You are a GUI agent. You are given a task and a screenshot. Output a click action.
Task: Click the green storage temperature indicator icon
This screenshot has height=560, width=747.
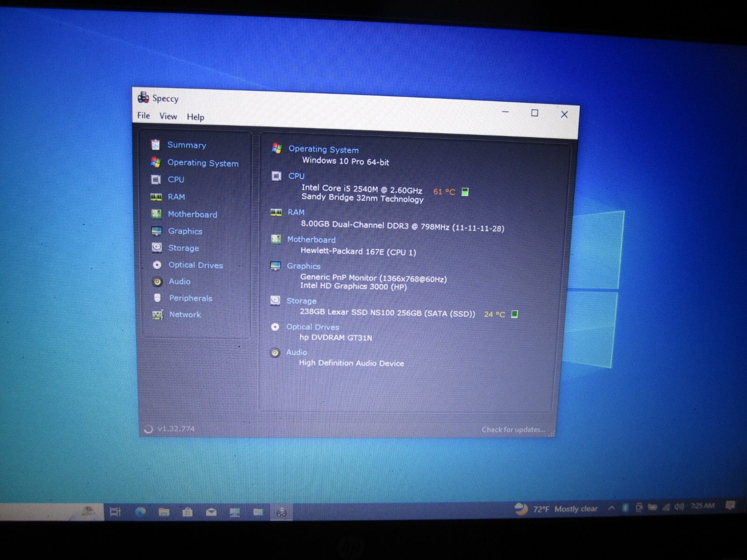(514, 314)
